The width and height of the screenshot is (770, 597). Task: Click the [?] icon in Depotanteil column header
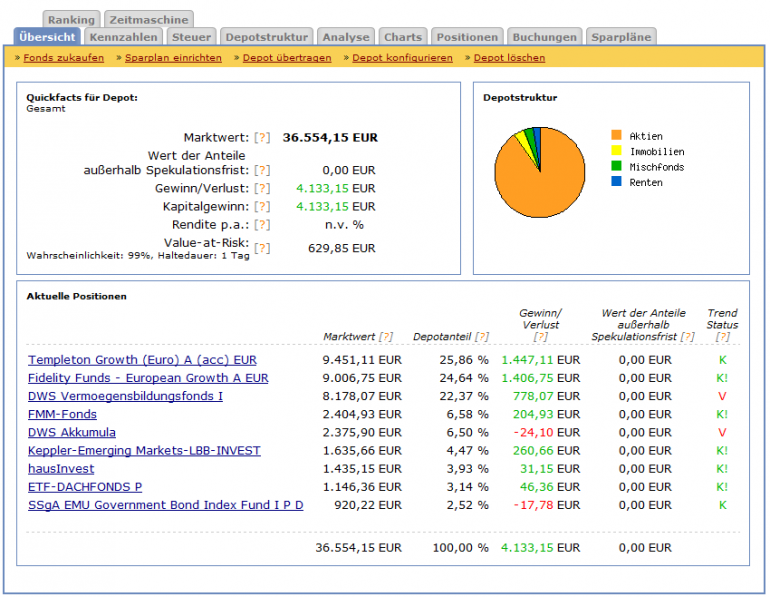click(x=482, y=337)
